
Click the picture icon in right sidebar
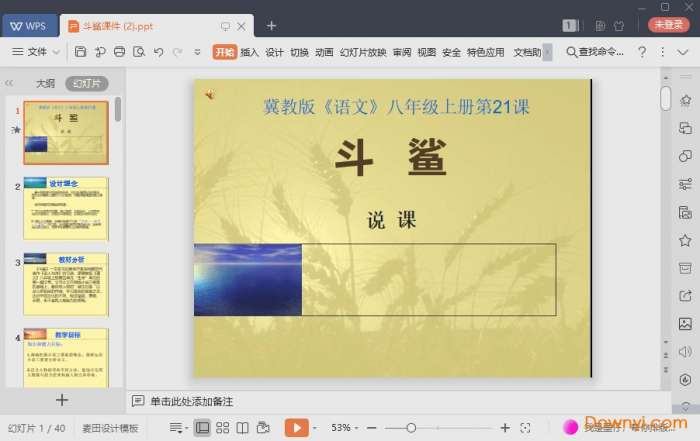685,324
